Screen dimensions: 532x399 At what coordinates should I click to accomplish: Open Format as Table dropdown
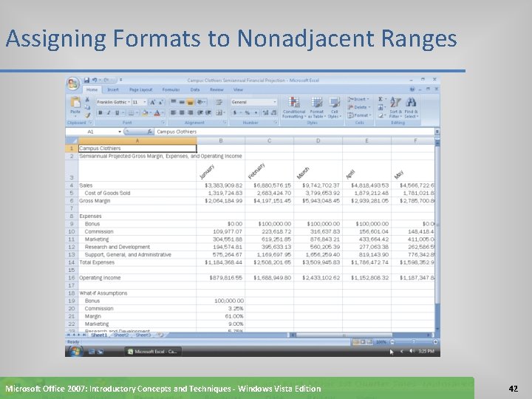[x=317, y=108]
